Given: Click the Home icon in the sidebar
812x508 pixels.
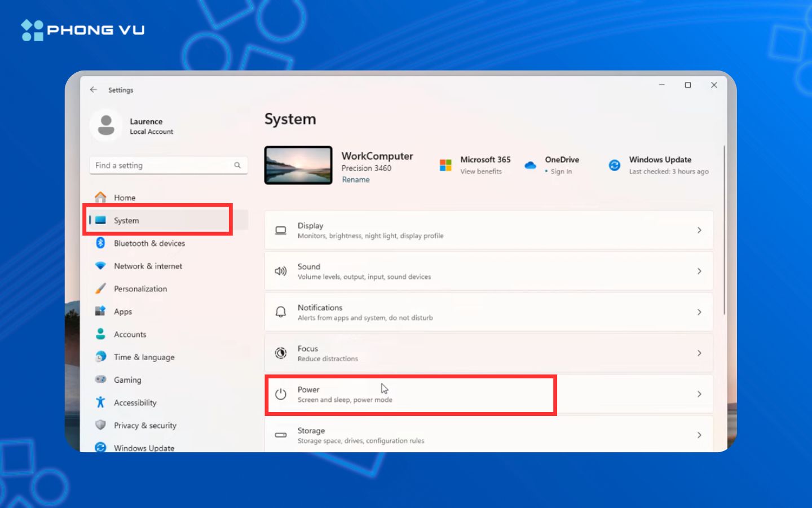Looking at the screenshot, I should coord(101,198).
